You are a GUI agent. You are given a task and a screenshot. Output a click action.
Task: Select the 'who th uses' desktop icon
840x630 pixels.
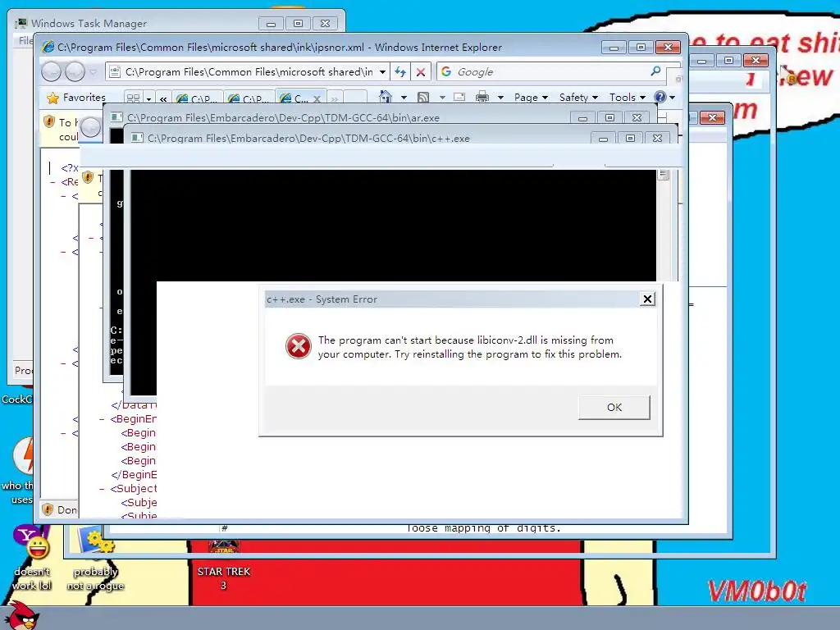(20, 472)
